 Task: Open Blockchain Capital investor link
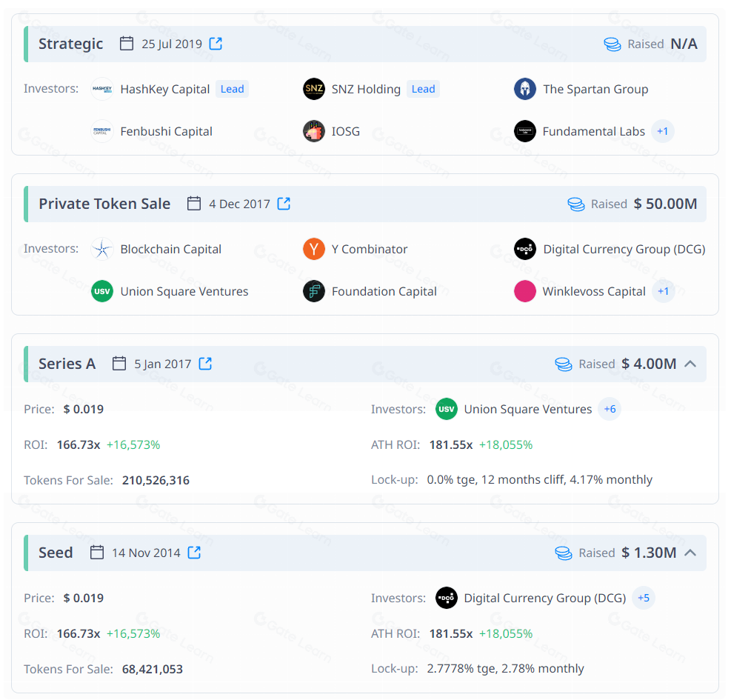click(x=170, y=249)
